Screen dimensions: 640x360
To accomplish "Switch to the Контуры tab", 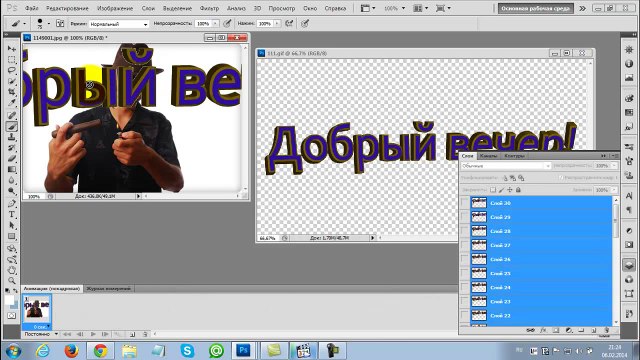I will 514,156.
